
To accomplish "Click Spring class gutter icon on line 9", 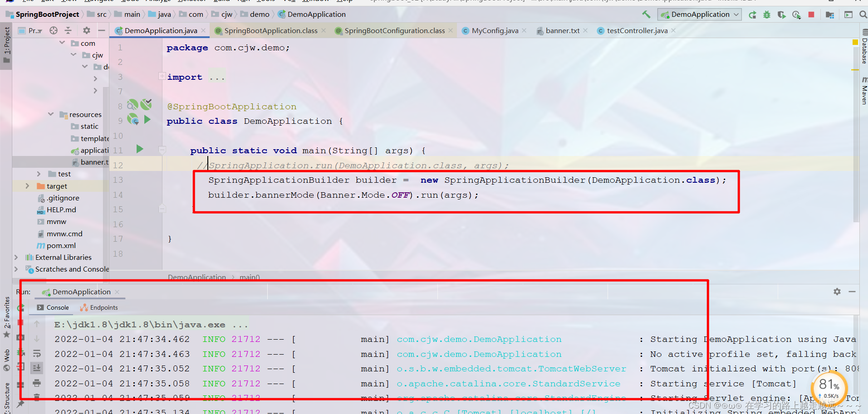I will 132,119.
